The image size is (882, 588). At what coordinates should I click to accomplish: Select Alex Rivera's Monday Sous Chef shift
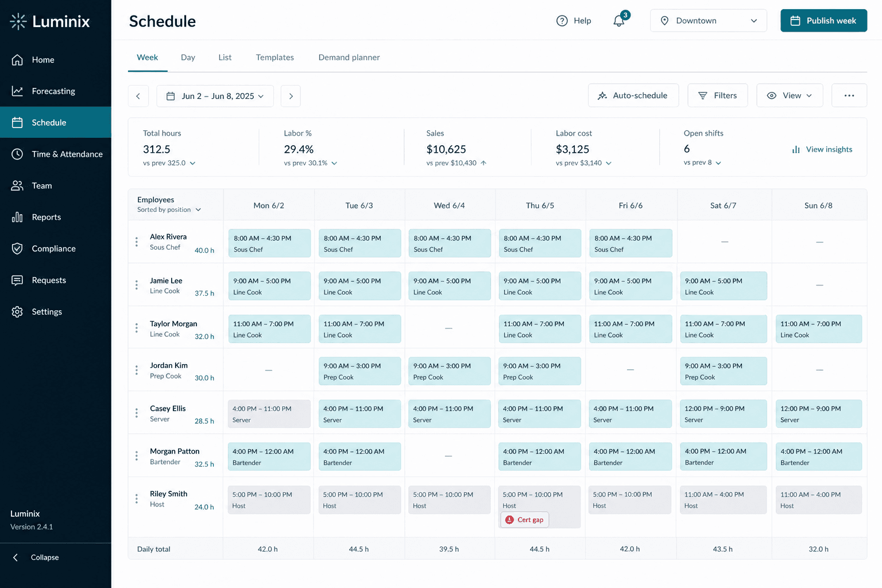point(269,243)
